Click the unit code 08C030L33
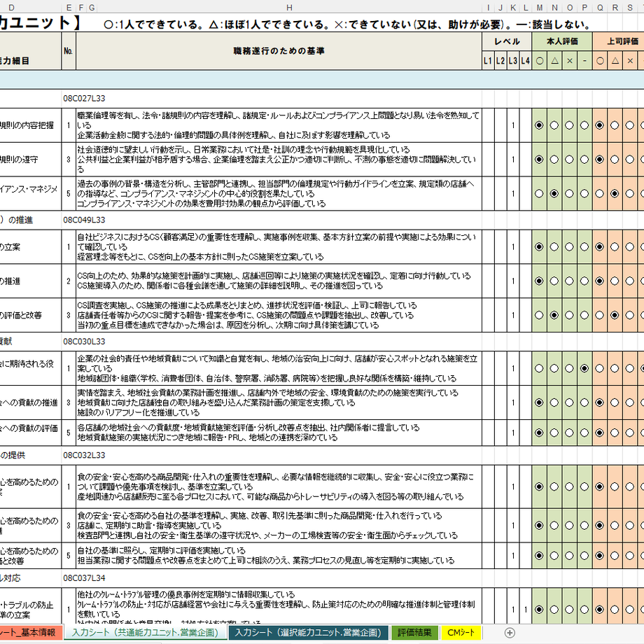This screenshot has width=644, height=644. [84, 342]
